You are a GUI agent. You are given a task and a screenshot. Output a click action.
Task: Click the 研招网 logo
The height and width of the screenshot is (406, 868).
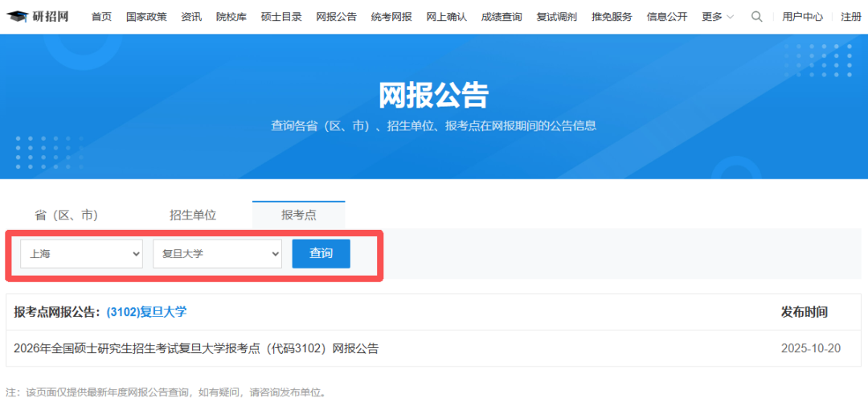(x=38, y=16)
